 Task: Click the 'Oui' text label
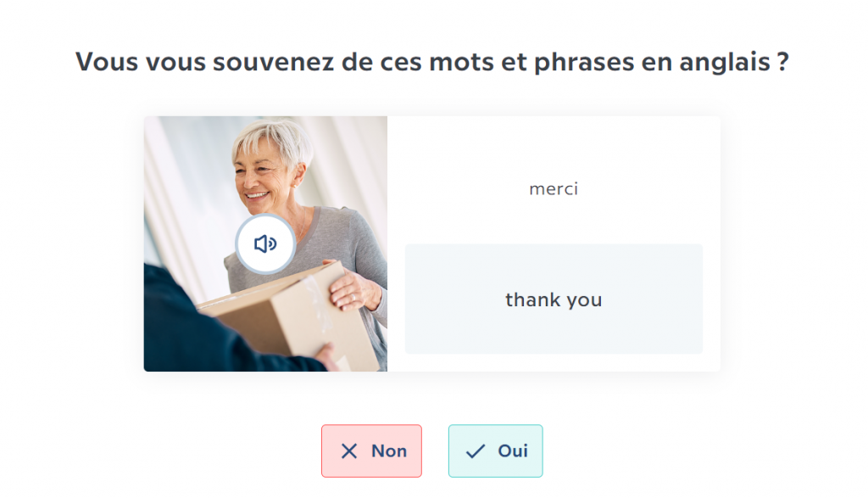pos(513,451)
